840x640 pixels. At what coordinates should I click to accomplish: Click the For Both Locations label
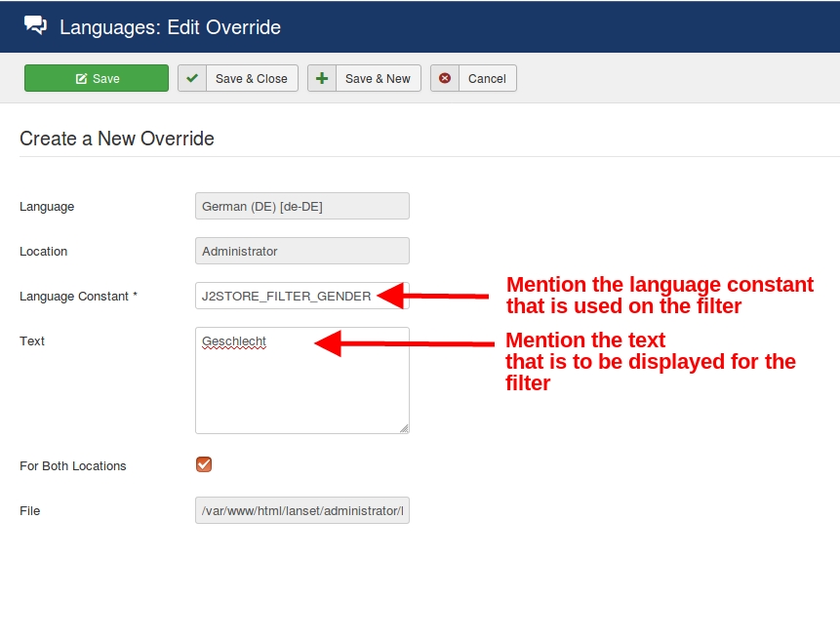[x=73, y=466]
